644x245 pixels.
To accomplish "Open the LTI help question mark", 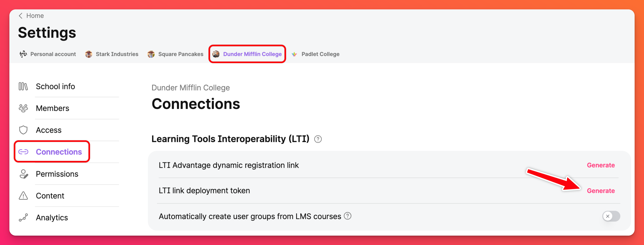I will 318,139.
